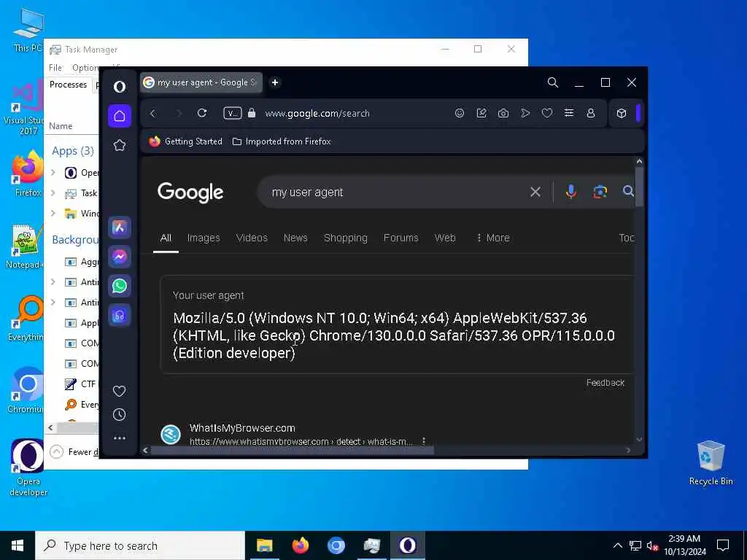Expand the Opera row in Task Manager

(x=53, y=172)
